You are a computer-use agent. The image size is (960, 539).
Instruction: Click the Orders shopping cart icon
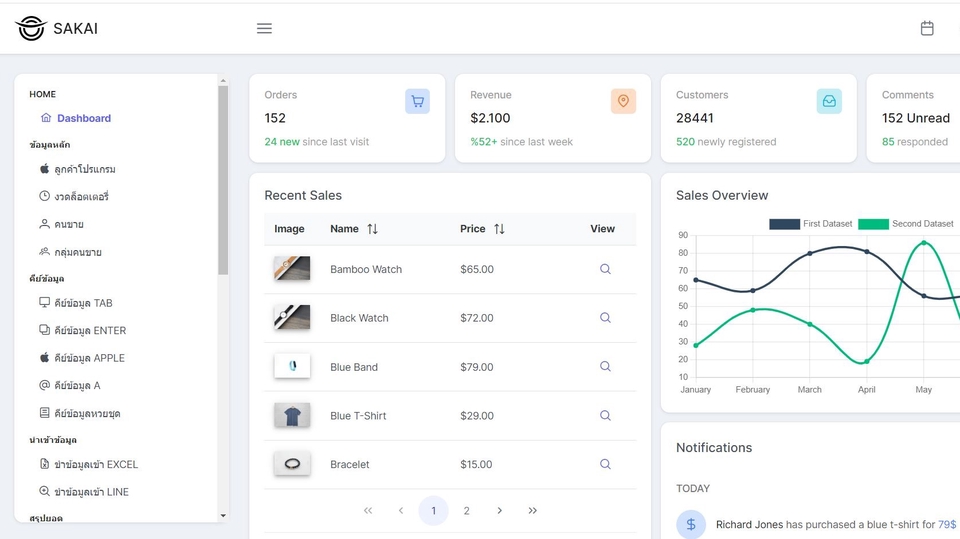click(x=417, y=101)
